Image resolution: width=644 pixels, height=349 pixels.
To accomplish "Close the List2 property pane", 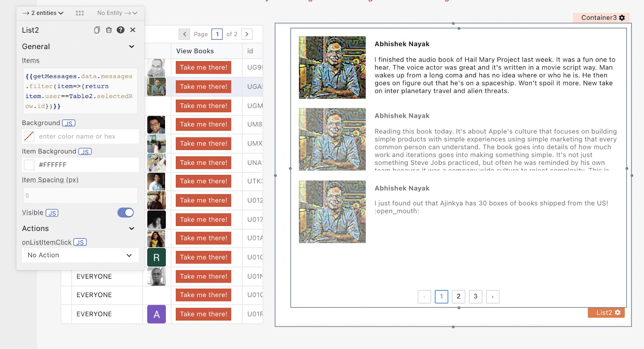I will tap(133, 30).
